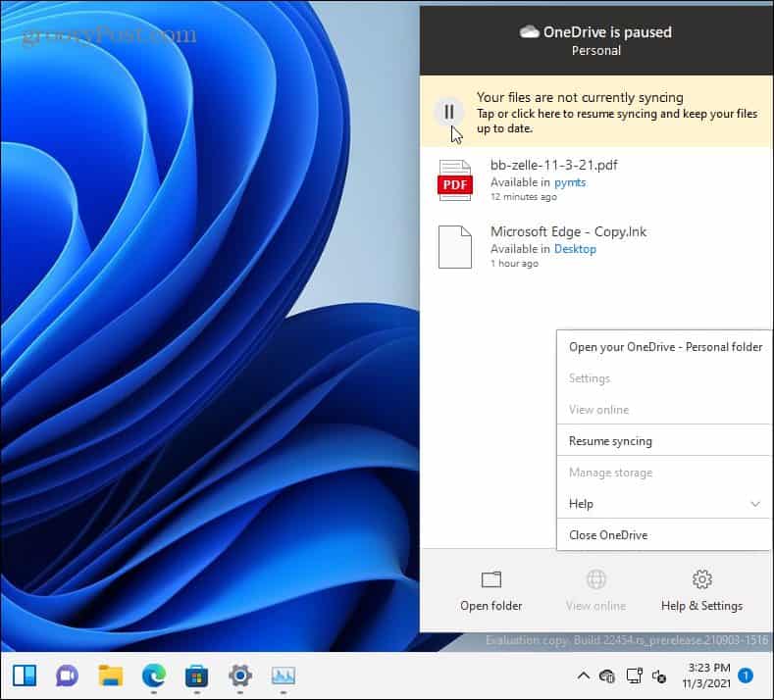This screenshot has width=774, height=700.
Task: Click the 'bb-zelle-11-3-21.pdf' file name
Action: tap(554, 165)
